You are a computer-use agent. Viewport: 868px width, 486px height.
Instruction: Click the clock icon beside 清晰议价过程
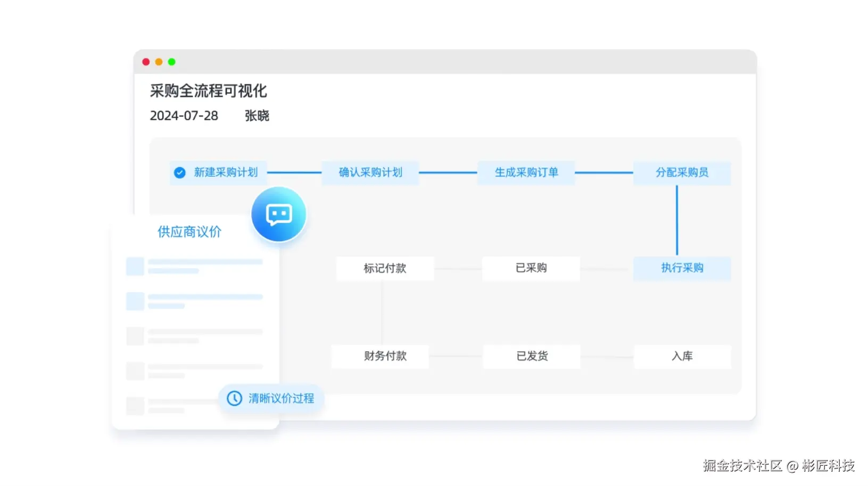point(234,398)
